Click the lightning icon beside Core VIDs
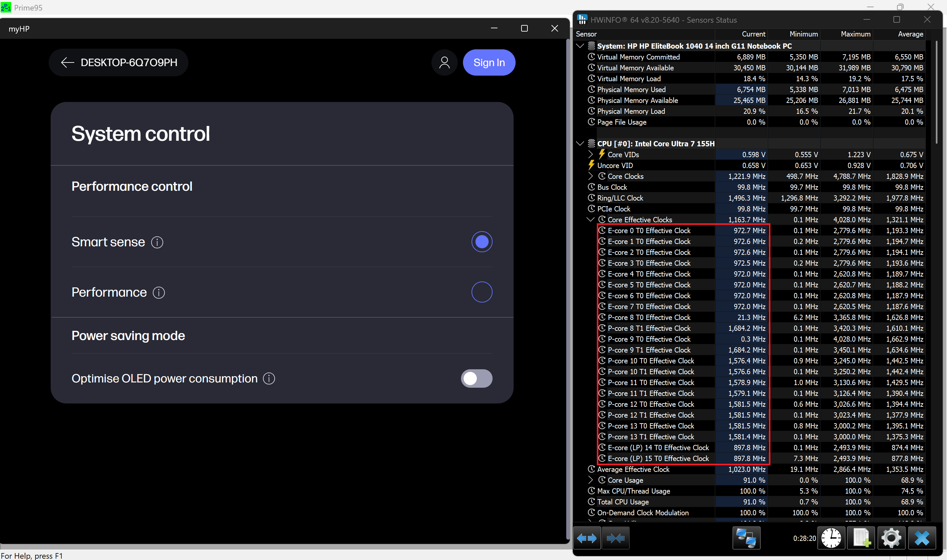 click(602, 154)
